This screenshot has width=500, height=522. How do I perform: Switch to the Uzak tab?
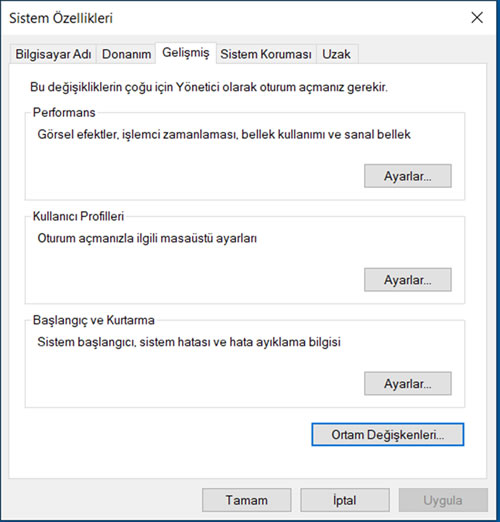[337, 54]
